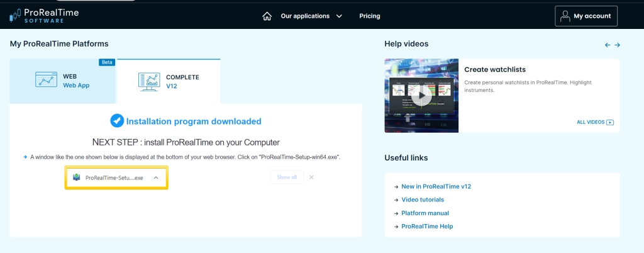Click the My account button
The width and height of the screenshot is (644, 253).
586,16
